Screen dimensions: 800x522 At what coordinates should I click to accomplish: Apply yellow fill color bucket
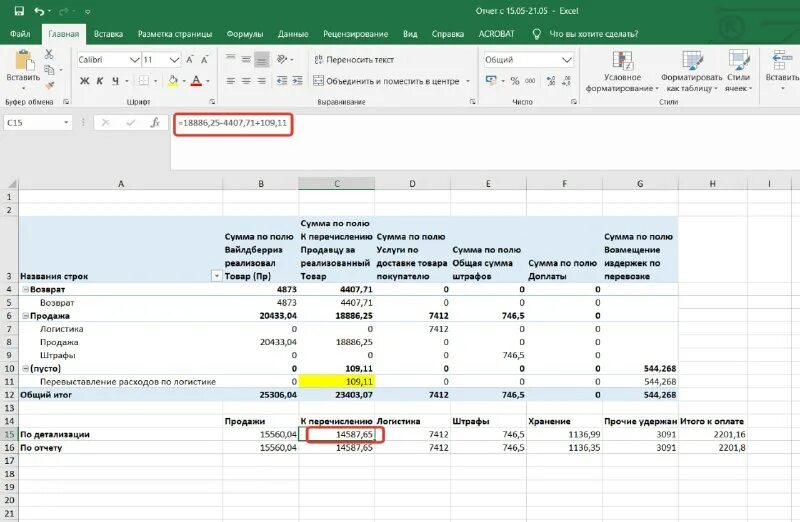coord(173,81)
